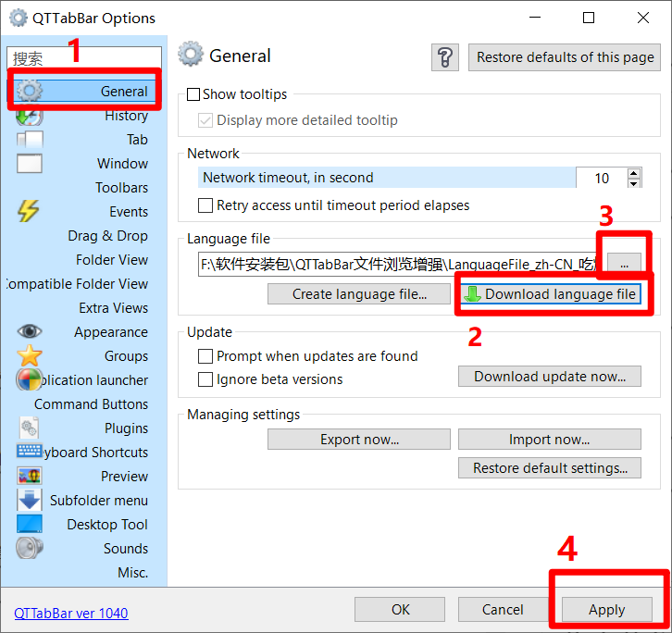Click the Application launcher colored orb icon
The width and height of the screenshot is (672, 633).
coord(29,379)
